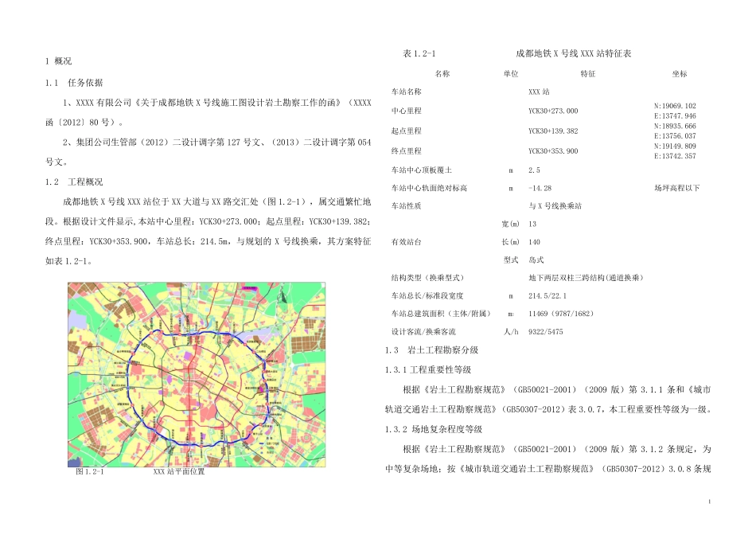
Task: Click the table value "YCK30+353.900"
Action: pyautogui.click(x=553, y=151)
